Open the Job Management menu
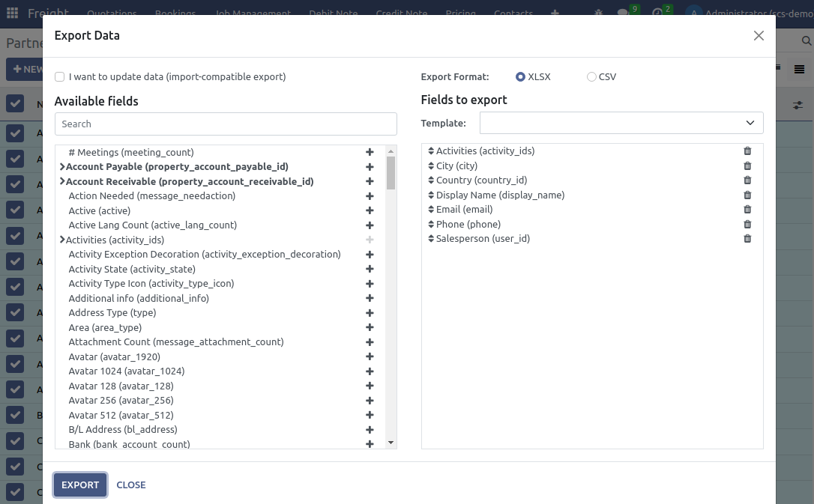This screenshot has width=814, height=504. click(x=253, y=13)
